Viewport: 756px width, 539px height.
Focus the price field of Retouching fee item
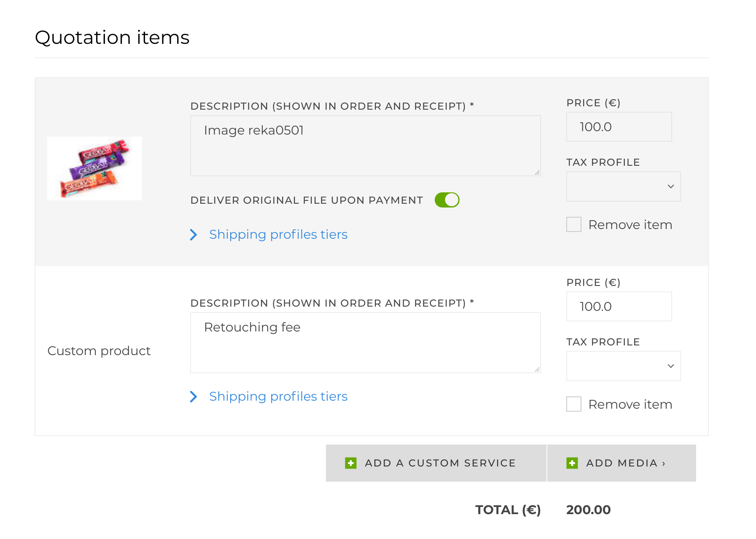coord(619,306)
